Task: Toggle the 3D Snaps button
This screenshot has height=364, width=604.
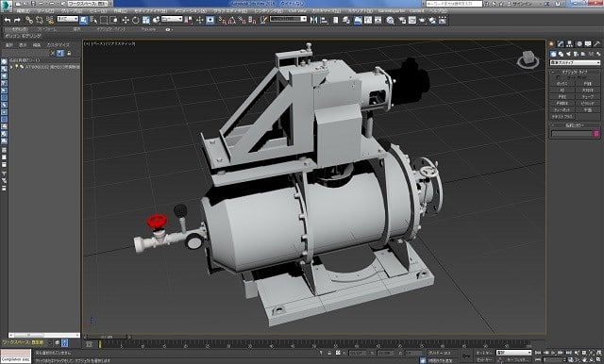Action: [223, 20]
